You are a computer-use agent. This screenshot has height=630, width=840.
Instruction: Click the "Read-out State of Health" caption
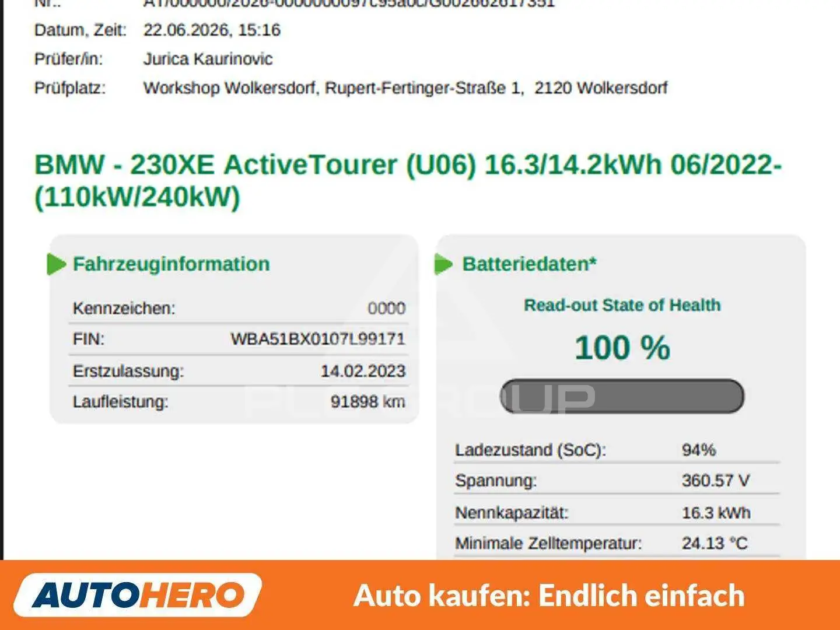622,305
